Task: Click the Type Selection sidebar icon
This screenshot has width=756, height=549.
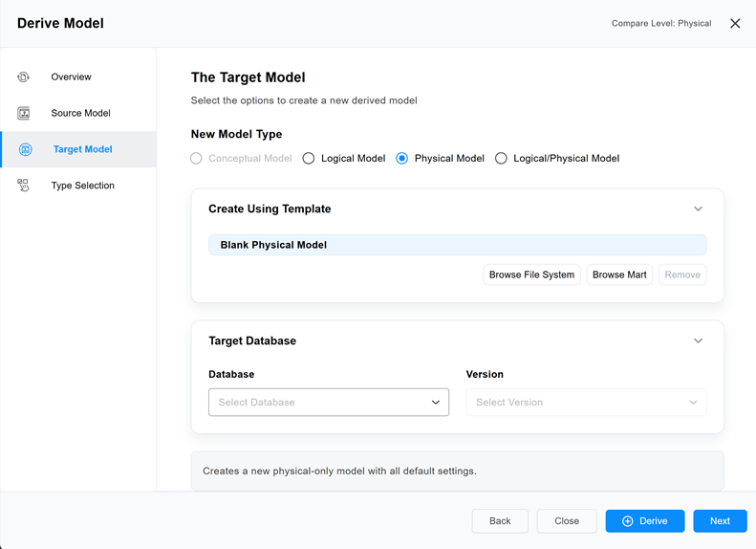Action: (23, 186)
